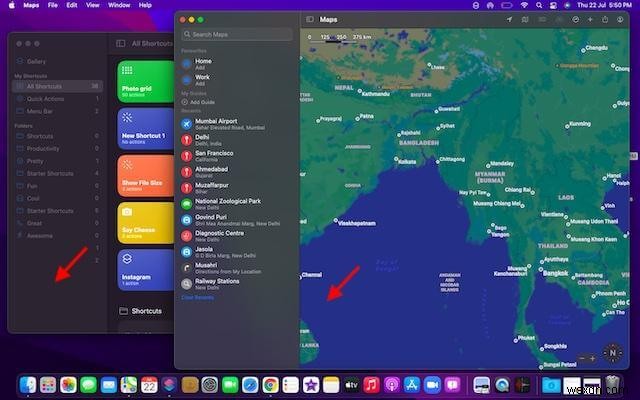
Task: Select Menu Bar in Shortcuts sidebar
Action: point(57,111)
